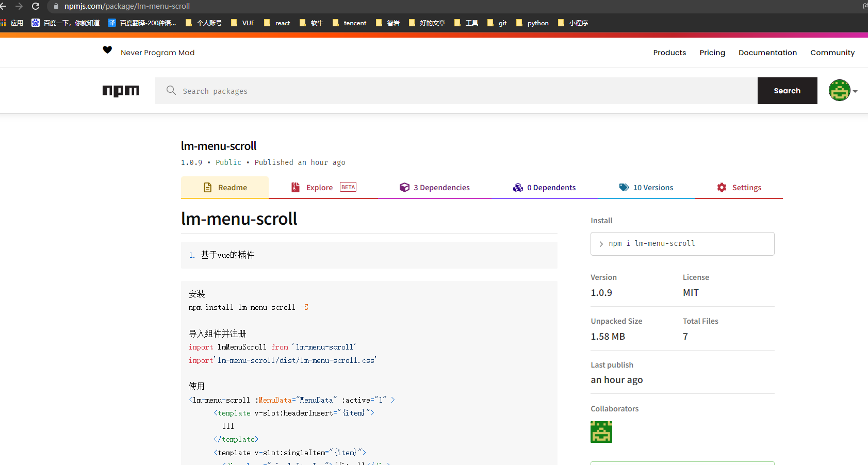This screenshot has height=465, width=868.
Task: Click the Last publish 'an hour ago' value
Action: 617,380
